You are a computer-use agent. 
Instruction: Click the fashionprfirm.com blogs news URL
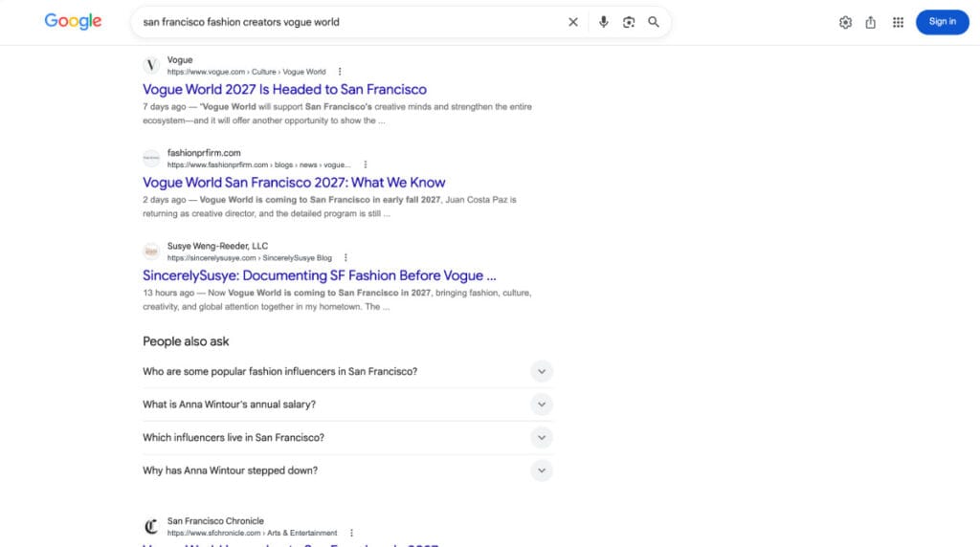point(258,164)
